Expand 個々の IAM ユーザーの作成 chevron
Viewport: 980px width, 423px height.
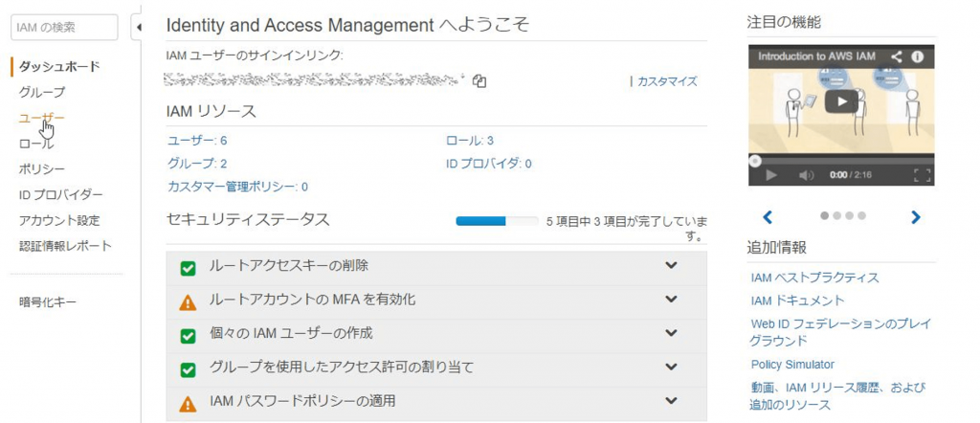[x=671, y=332]
